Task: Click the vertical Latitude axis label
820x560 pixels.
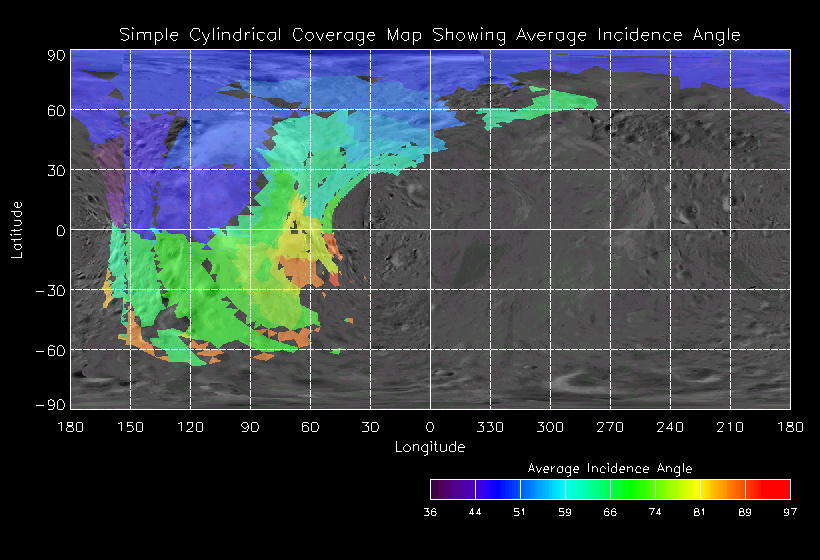Action: [17, 230]
